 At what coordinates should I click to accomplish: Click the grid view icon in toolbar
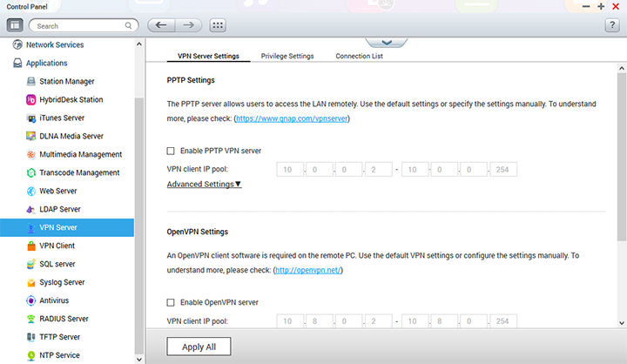pos(217,25)
